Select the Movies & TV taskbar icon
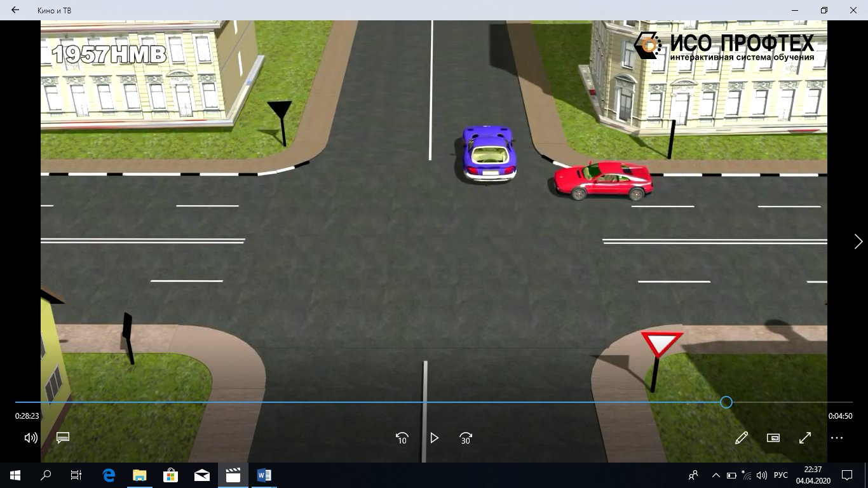Image resolution: width=868 pixels, height=488 pixels. pyautogui.click(x=233, y=475)
